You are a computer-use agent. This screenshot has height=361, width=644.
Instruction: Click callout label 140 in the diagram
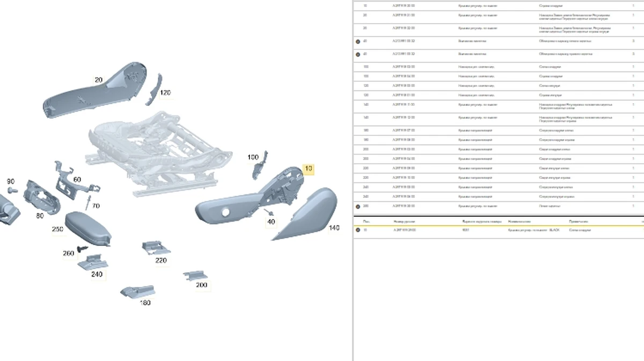(x=334, y=228)
